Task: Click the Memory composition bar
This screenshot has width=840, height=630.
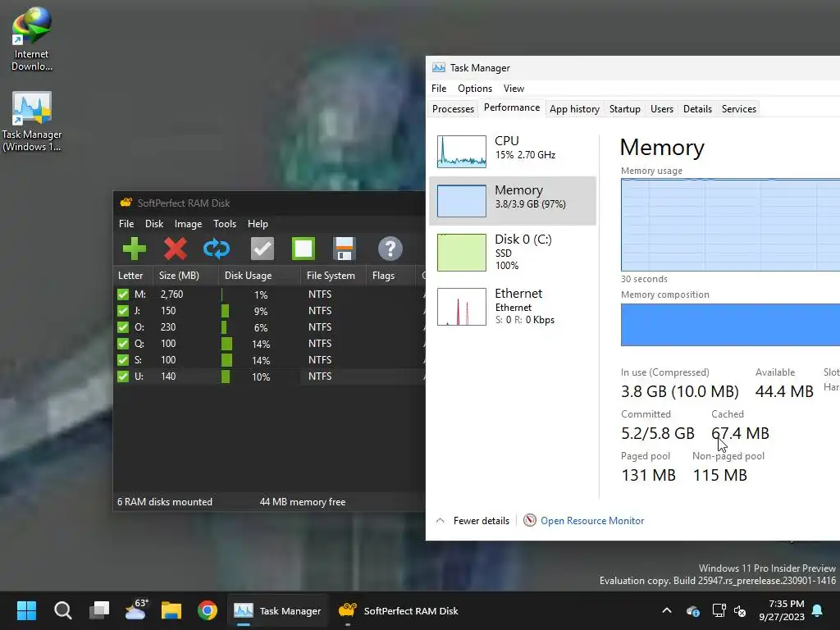Action: (x=730, y=325)
